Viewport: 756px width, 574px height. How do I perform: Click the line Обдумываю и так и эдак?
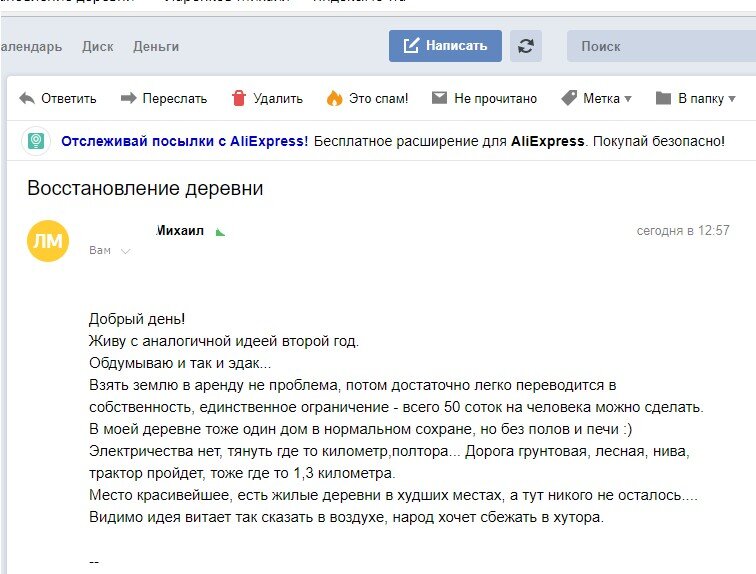point(180,363)
